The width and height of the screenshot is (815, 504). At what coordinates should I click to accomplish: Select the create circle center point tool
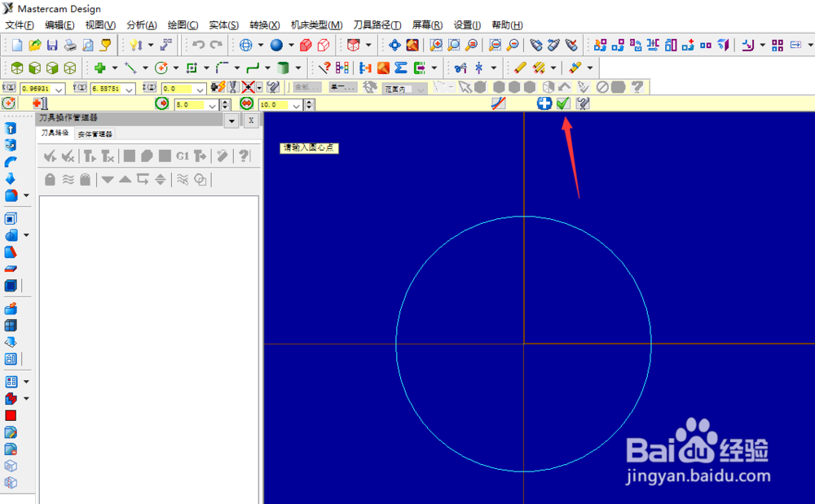point(161,68)
